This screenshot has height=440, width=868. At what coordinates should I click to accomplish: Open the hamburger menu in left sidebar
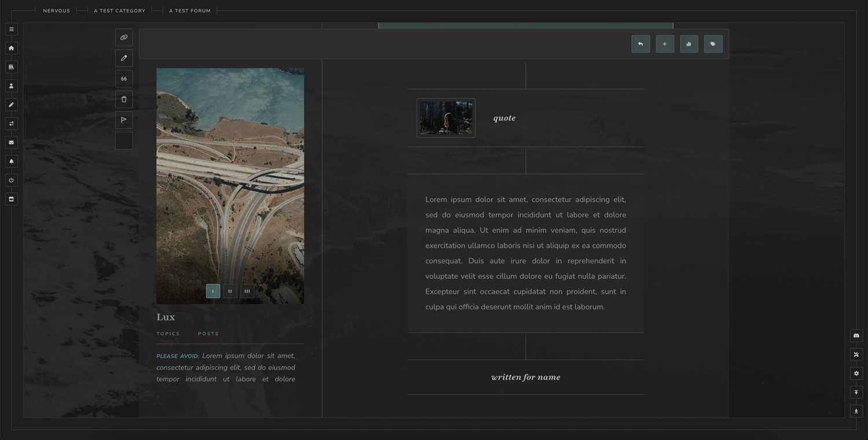(11, 29)
